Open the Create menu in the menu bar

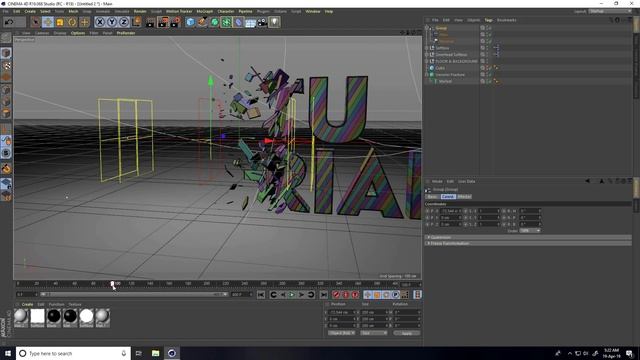coord(30,11)
